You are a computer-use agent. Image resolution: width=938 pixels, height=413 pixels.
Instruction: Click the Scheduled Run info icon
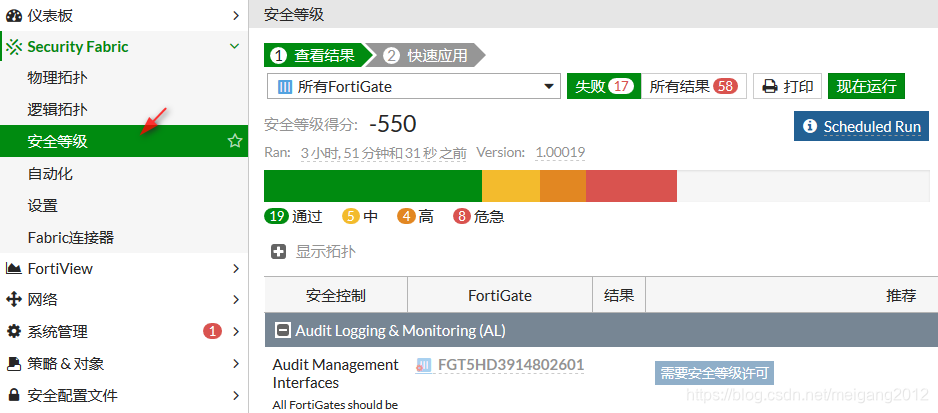click(x=809, y=126)
